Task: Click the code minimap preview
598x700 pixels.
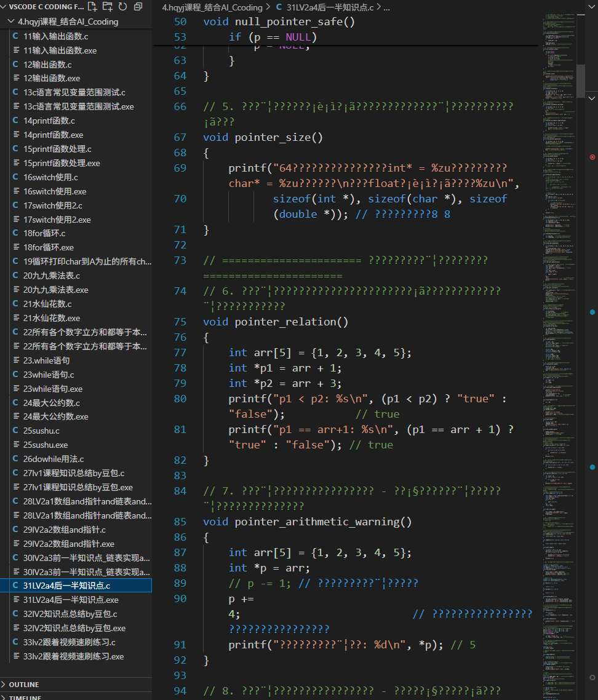Action: pos(559,357)
